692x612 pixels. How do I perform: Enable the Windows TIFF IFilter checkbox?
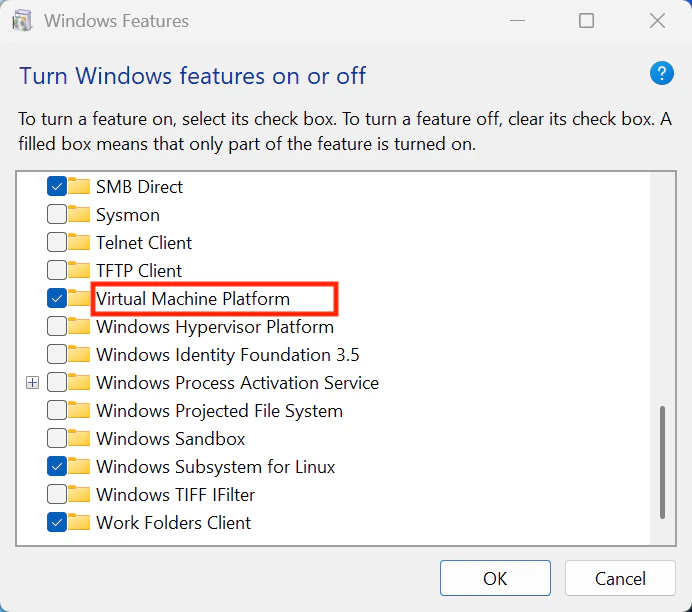tap(57, 494)
